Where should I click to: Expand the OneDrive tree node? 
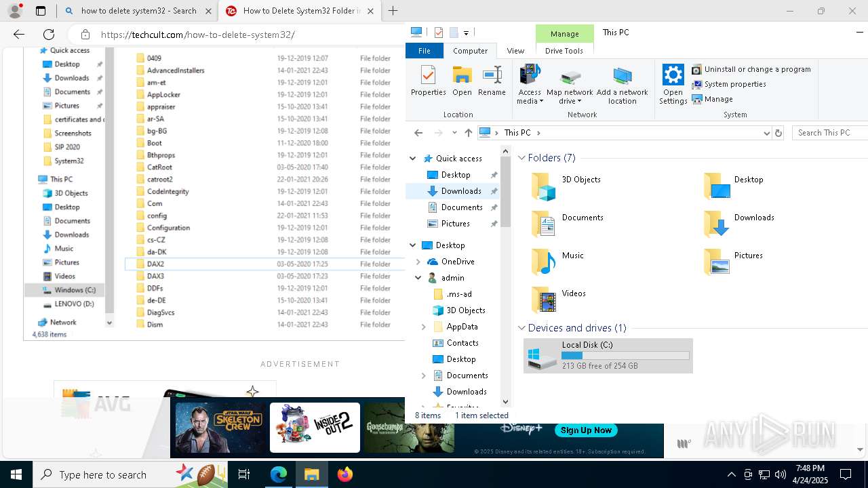(x=418, y=262)
